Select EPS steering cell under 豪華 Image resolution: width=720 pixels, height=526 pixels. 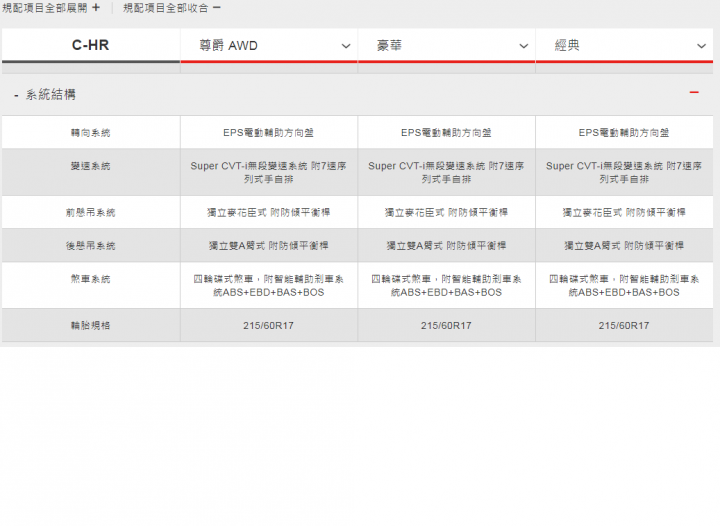(x=446, y=132)
